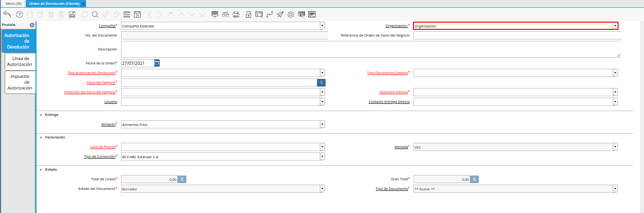The image size is (644, 213).
Task: Click the Lista de Precios label link
Action: [x=103, y=147]
